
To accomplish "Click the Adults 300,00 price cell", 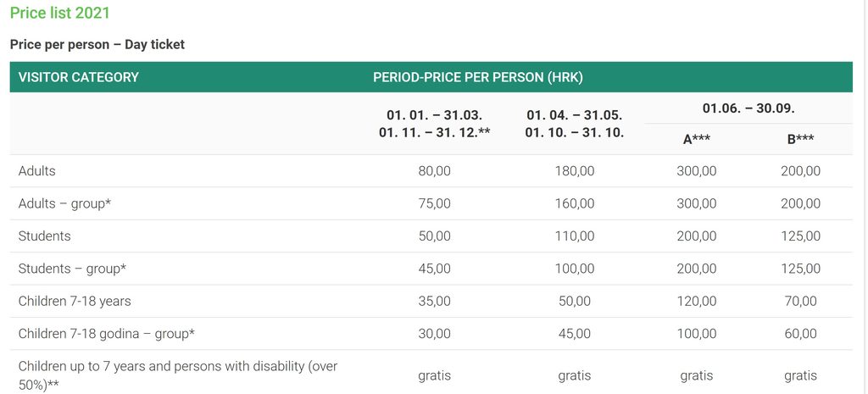I will (697, 171).
